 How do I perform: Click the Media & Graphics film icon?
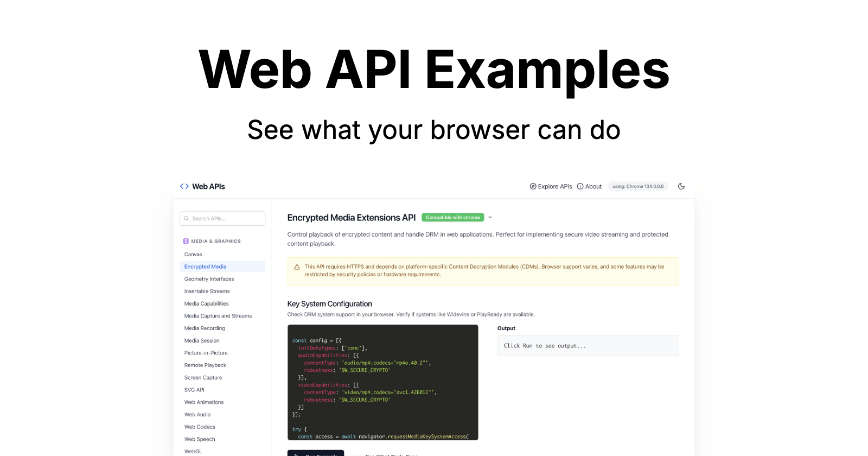click(x=186, y=241)
